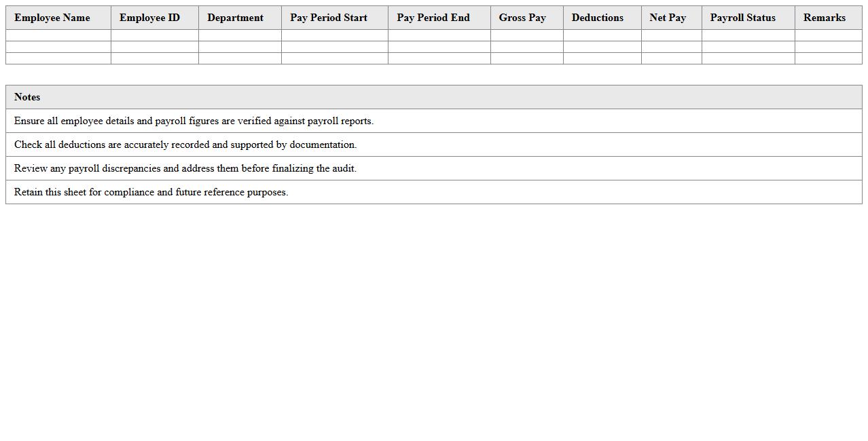This screenshot has width=868, height=441.
Task: Click the first empty Employee Name cell
Action: 57,35
